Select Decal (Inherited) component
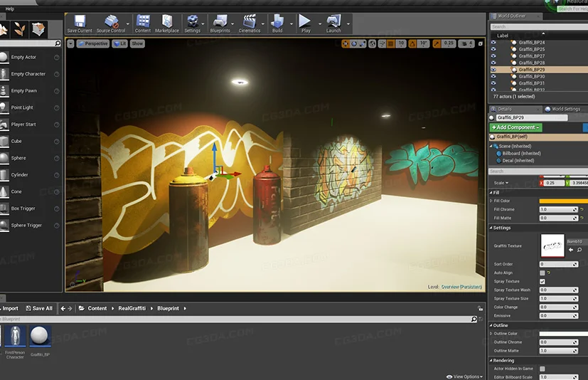Viewport: 588px width, 380px height. (518, 160)
